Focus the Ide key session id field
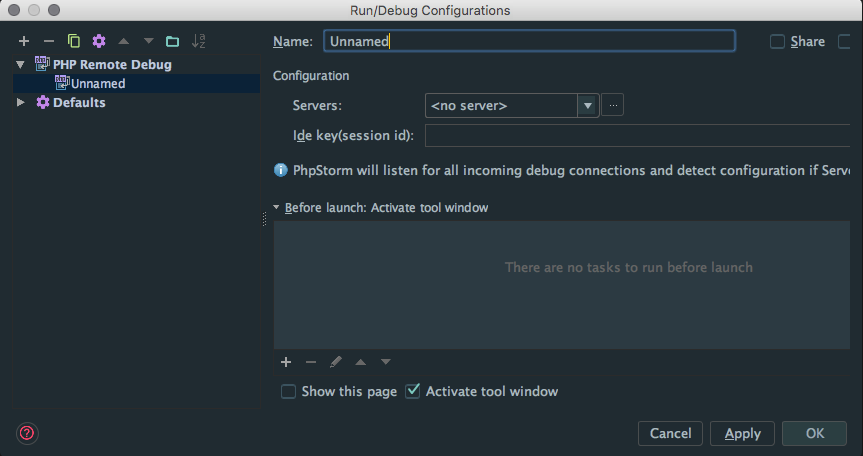The height and width of the screenshot is (456, 863). pos(637,135)
